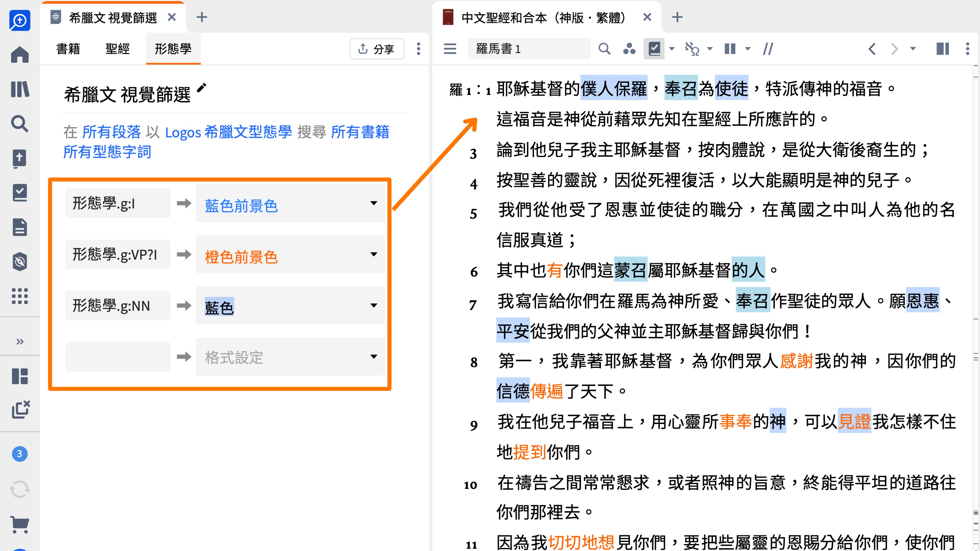Click the 羅馬書 1 reference box
This screenshot has height=551, width=980.
click(529, 49)
